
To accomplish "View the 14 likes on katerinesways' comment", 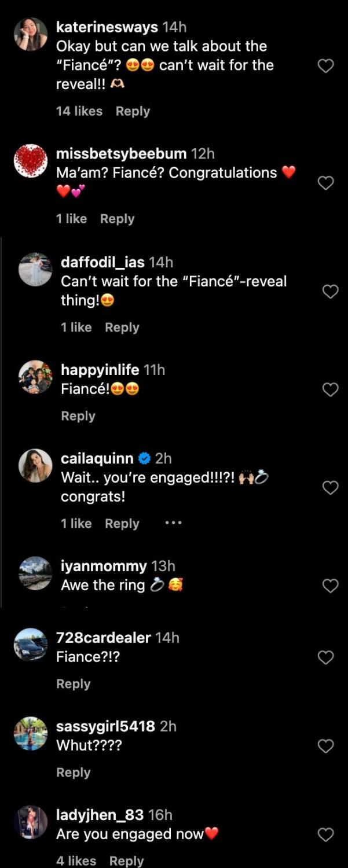I will click(79, 111).
